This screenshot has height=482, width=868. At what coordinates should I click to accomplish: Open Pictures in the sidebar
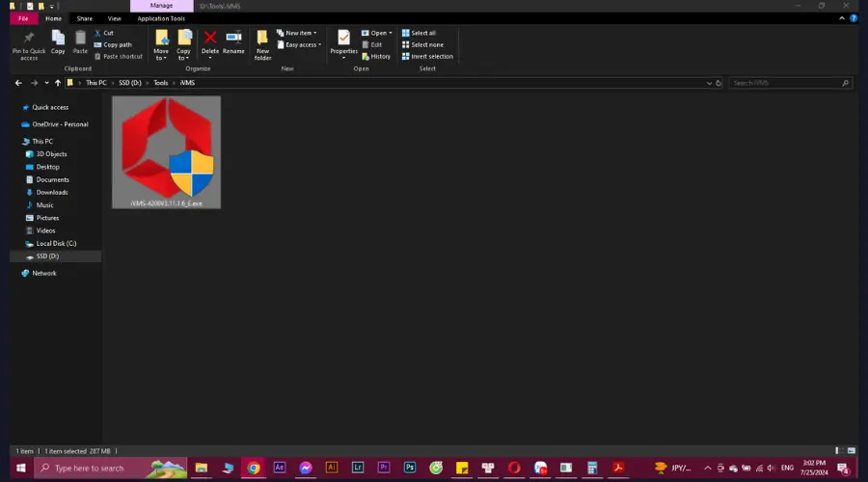point(47,218)
